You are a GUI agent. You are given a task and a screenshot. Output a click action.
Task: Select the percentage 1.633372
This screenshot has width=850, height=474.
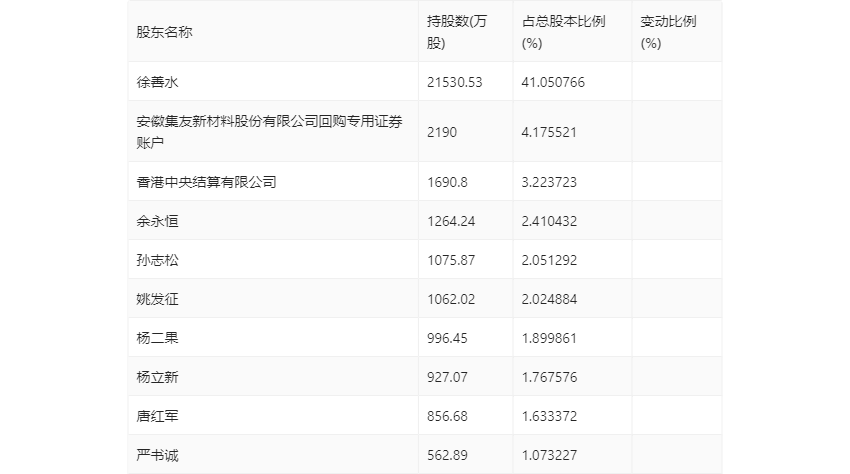point(549,416)
